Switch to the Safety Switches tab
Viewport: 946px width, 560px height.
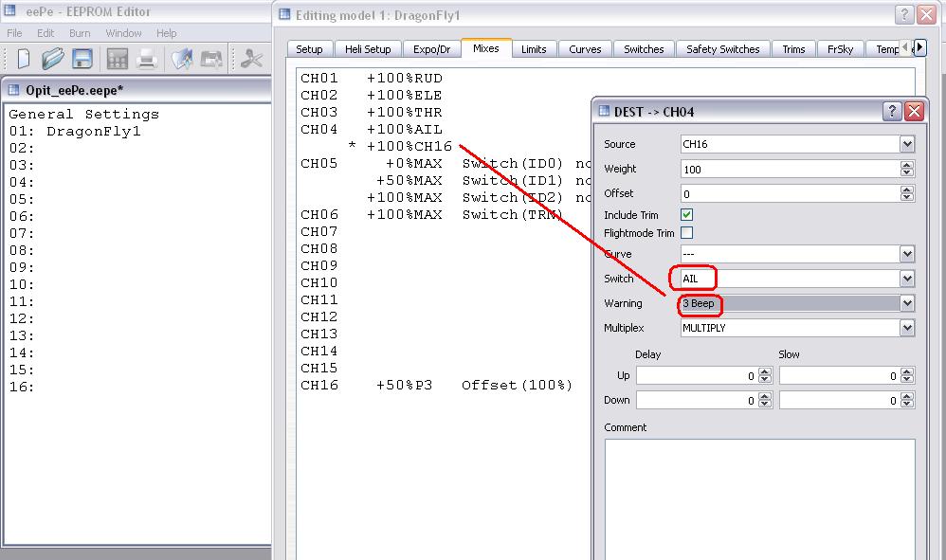point(722,49)
